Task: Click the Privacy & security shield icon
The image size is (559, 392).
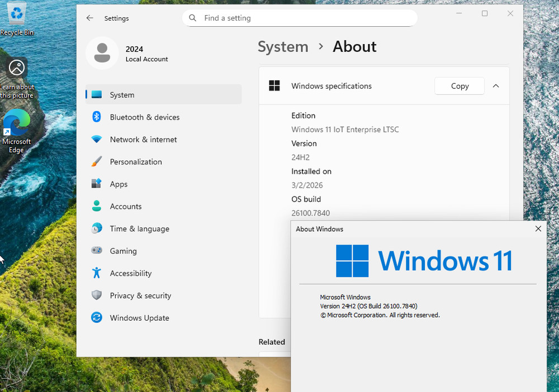Action: (97, 296)
